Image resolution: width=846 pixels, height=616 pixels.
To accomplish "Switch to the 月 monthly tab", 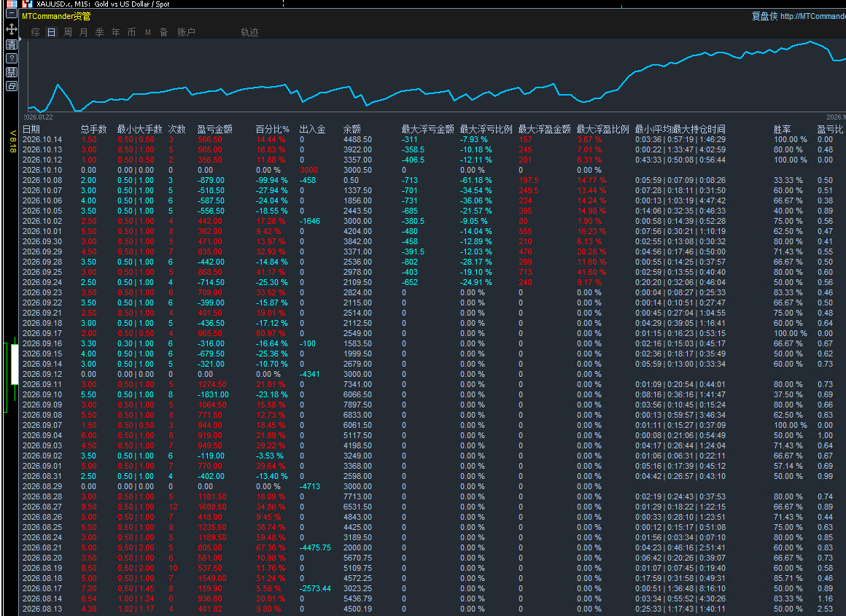I will click(84, 32).
